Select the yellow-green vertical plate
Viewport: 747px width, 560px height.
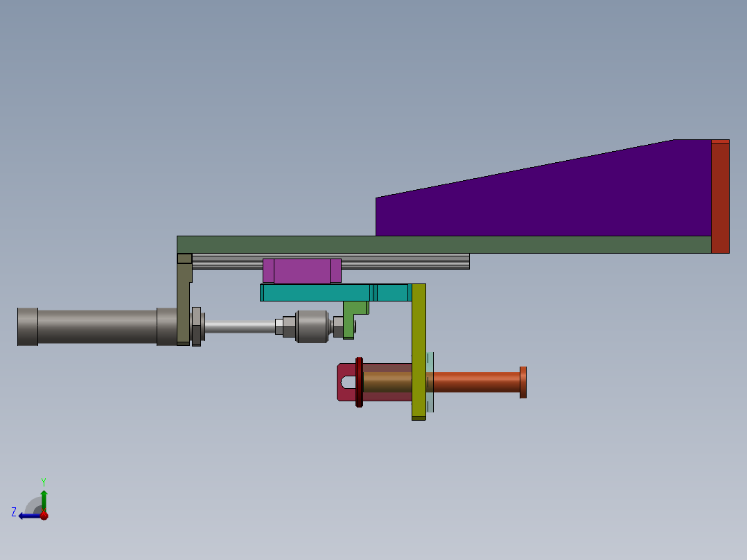[419, 351]
